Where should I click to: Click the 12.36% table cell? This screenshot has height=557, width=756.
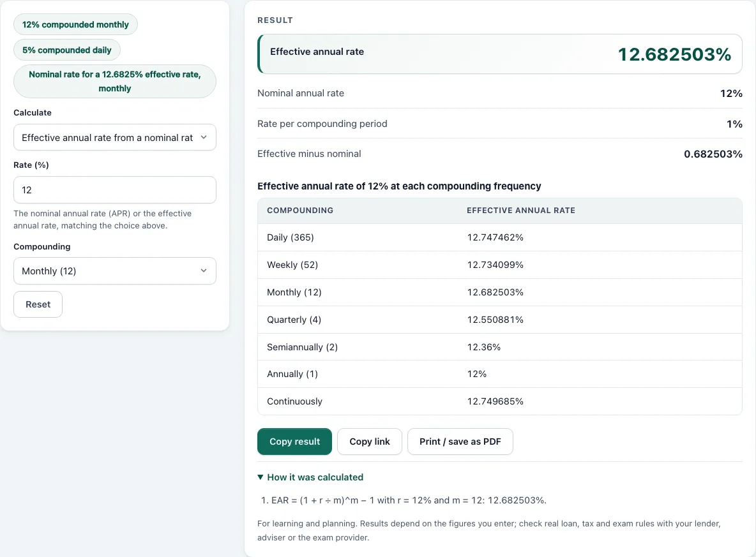pyautogui.click(x=483, y=347)
